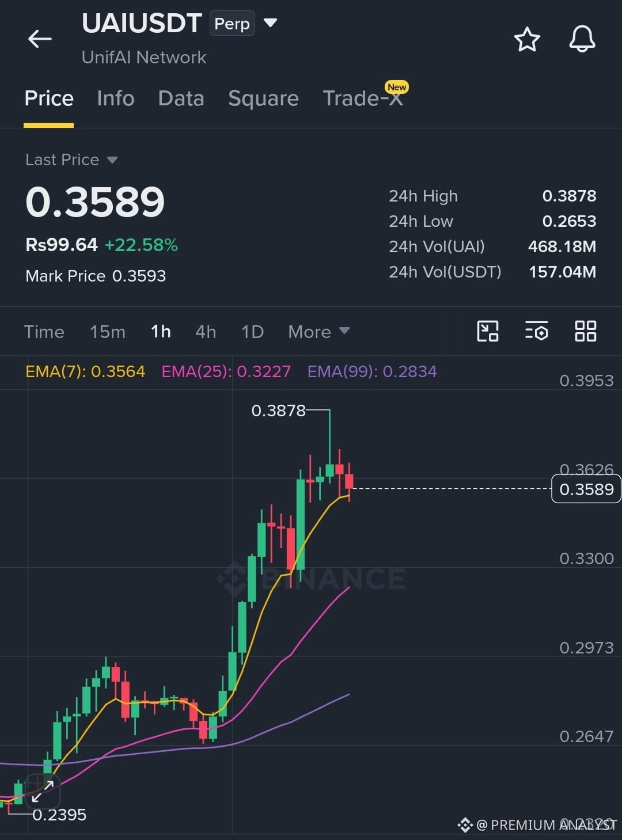
Task: Open the Last Price type dropdown
Action: [x=71, y=159]
